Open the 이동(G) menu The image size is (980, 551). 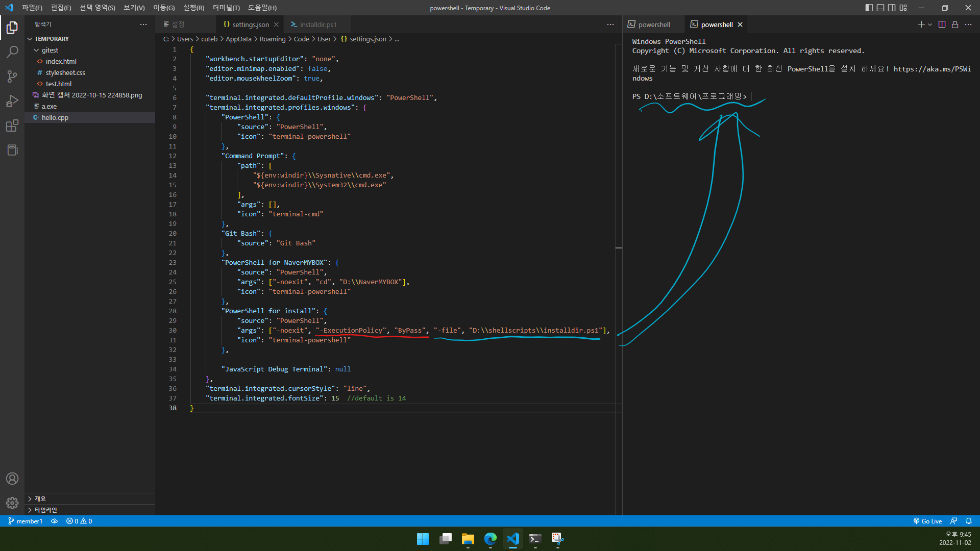click(164, 8)
